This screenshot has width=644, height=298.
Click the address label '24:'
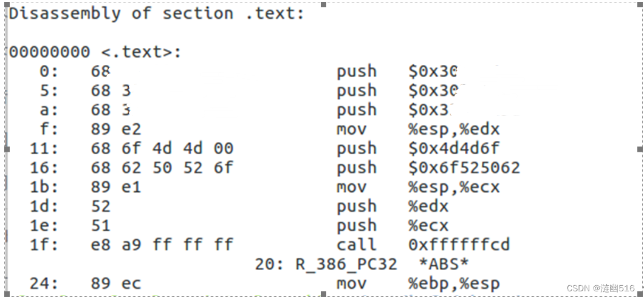tap(44, 283)
